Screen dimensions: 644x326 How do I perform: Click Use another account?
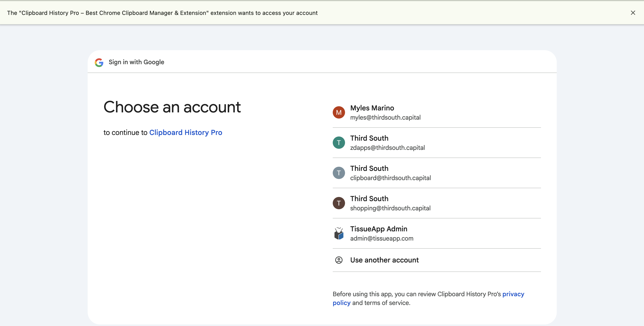click(436, 260)
